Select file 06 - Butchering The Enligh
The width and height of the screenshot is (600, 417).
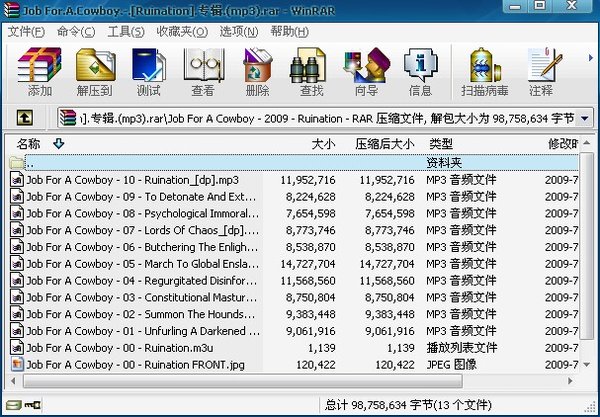pos(142,247)
